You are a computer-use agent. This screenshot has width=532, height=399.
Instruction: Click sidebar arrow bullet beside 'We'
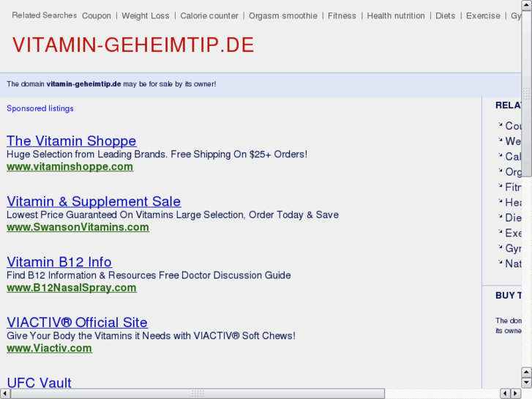(500, 140)
